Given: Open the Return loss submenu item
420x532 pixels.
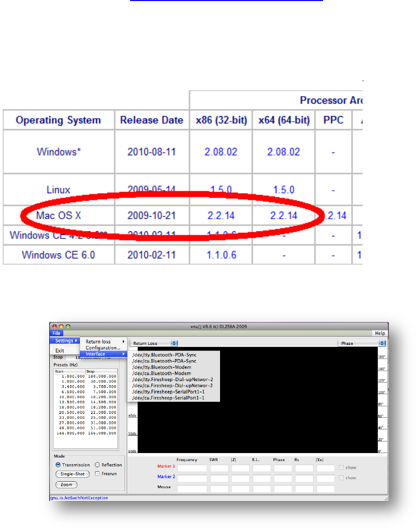Looking at the screenshot, I should coord(103,341).
